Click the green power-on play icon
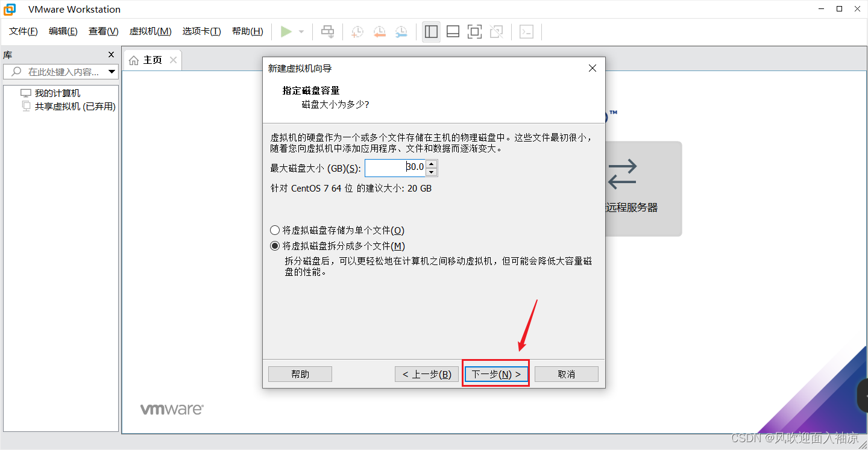The width and height of the screenshot is (868, 450). (286, 31)
